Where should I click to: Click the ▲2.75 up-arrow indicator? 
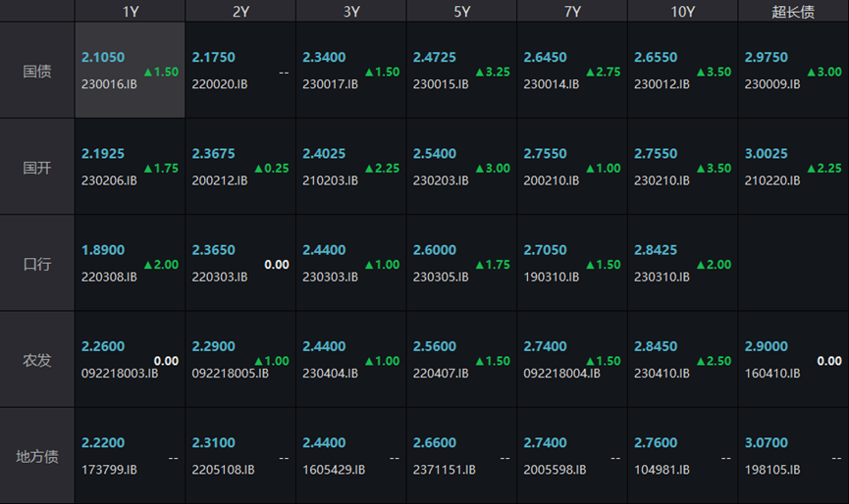603,72
